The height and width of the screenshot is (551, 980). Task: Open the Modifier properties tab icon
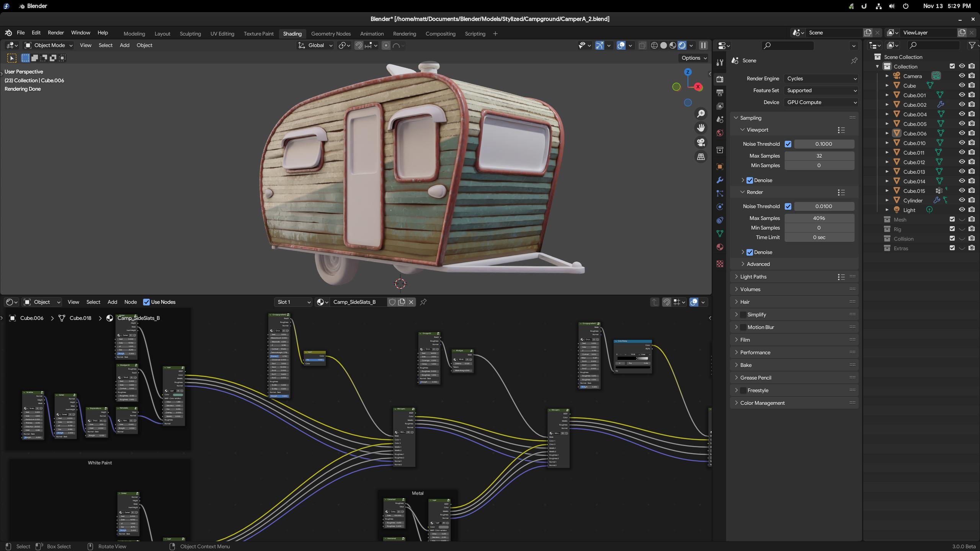[x=720, y=180]
